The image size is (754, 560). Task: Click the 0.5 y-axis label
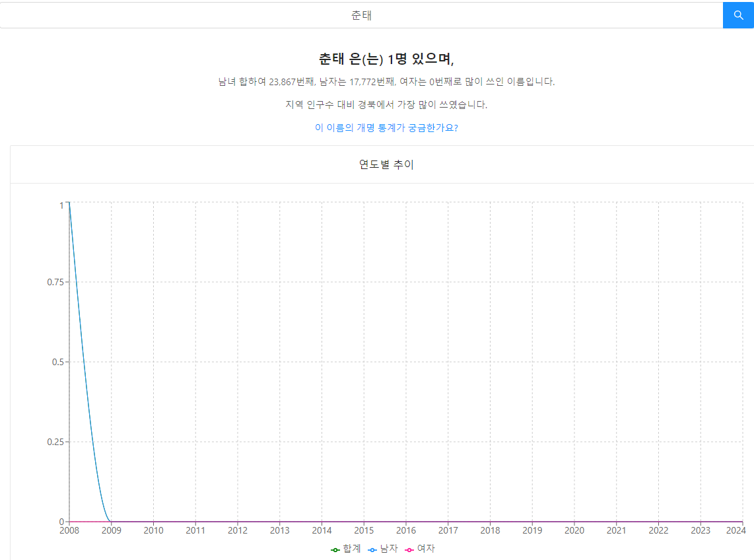point(57,362)
